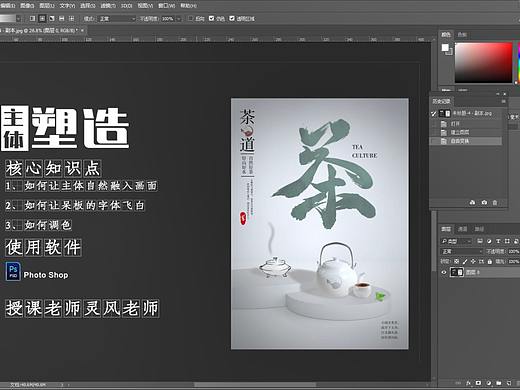
Task: Open the Filter menu
Action: coord(108,5)
